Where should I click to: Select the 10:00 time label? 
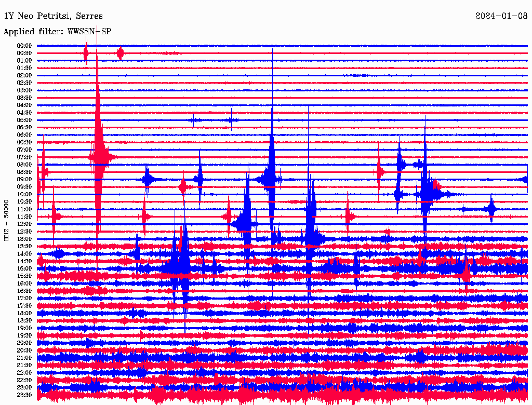24,194
